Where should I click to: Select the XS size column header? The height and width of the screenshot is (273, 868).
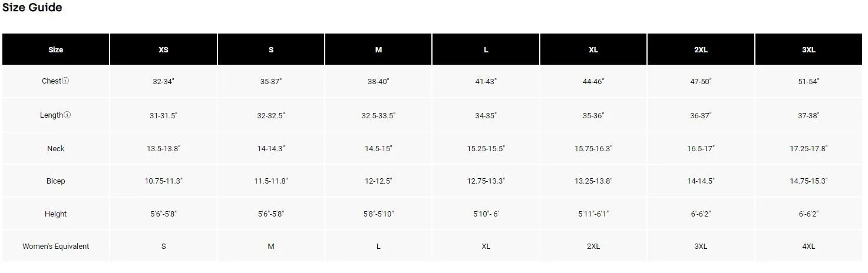coord(164,49)
